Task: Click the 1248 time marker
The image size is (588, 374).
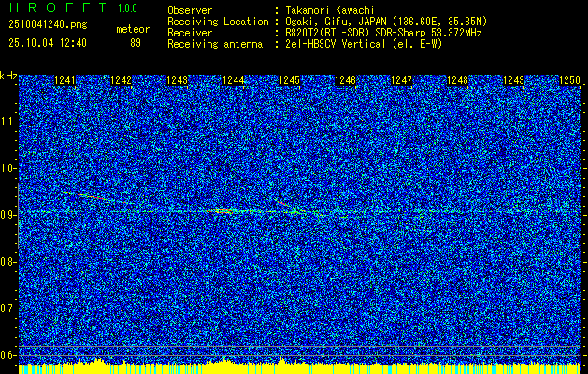Action: point(458,80)
